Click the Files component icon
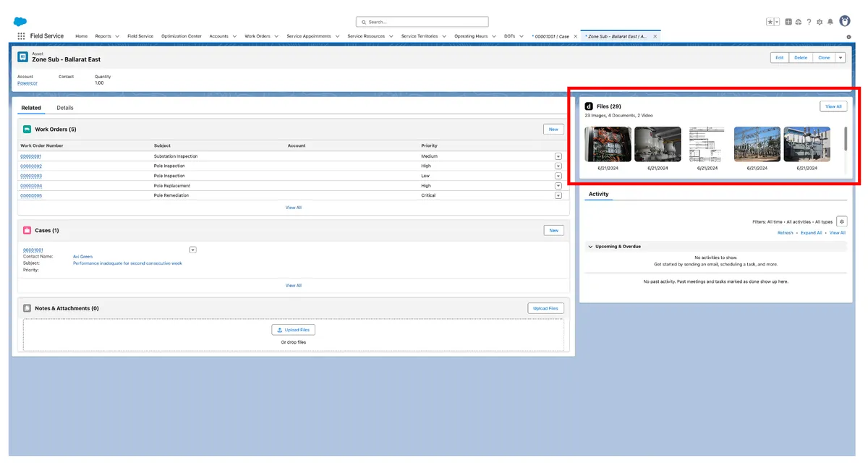This screenshot has width=868, height=463. [589, 106]
